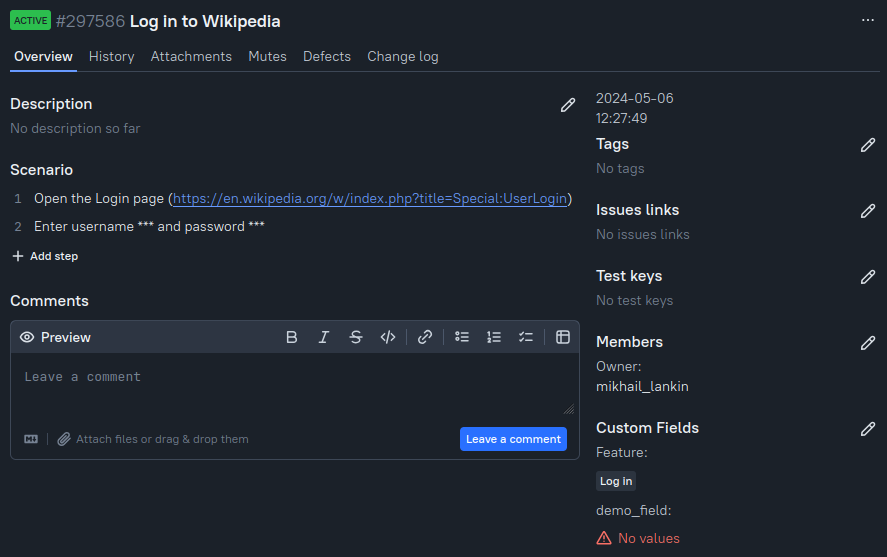The image size is (887, 557).
Task: Click the strikethrough formatting icon
Action: click(356, 338)
